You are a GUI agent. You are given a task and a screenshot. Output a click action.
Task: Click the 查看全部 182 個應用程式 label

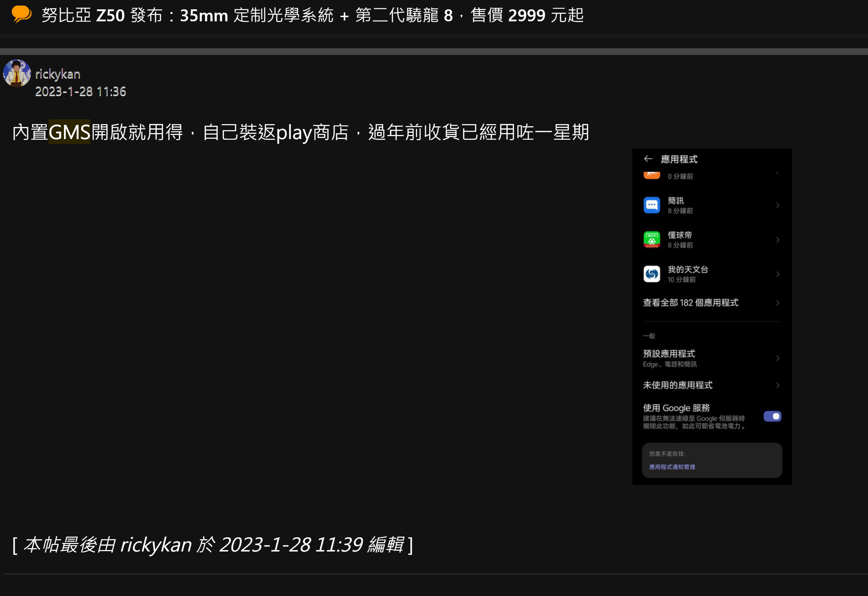[x=690, y=303]
